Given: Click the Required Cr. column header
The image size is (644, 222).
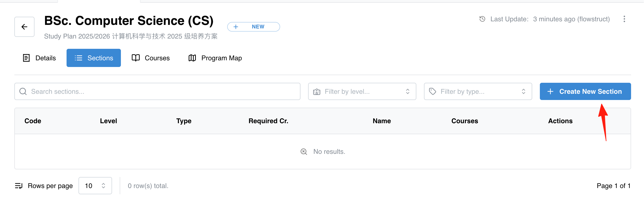Looking at the screenshot, I should pos(268,121).
